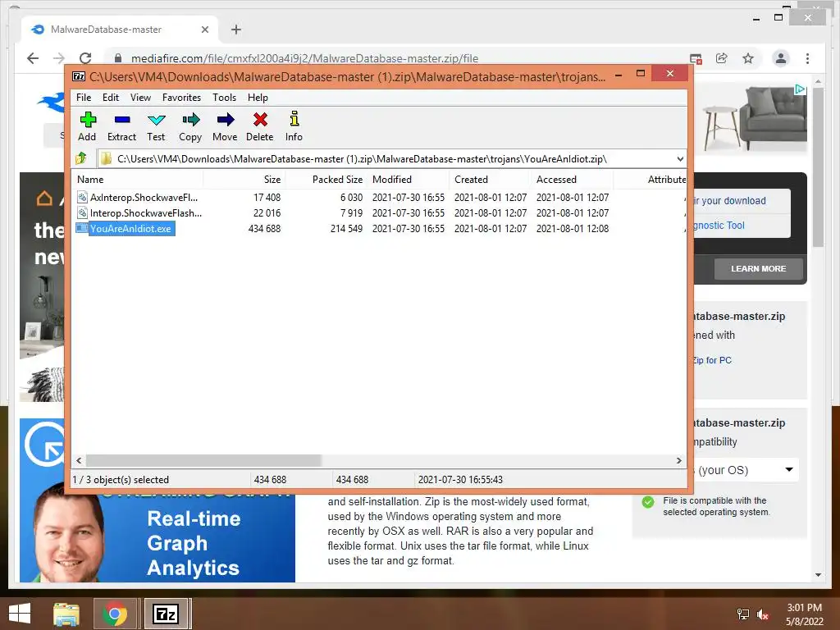
Task: Open the View menu
Action: point(140,98)
